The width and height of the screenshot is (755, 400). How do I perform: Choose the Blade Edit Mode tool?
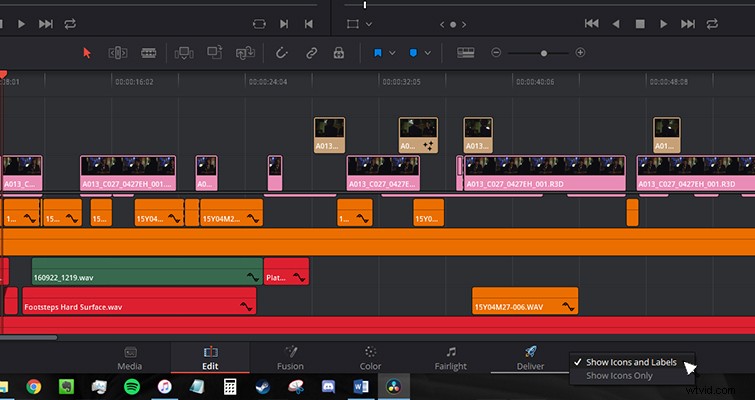pos(148,53)
